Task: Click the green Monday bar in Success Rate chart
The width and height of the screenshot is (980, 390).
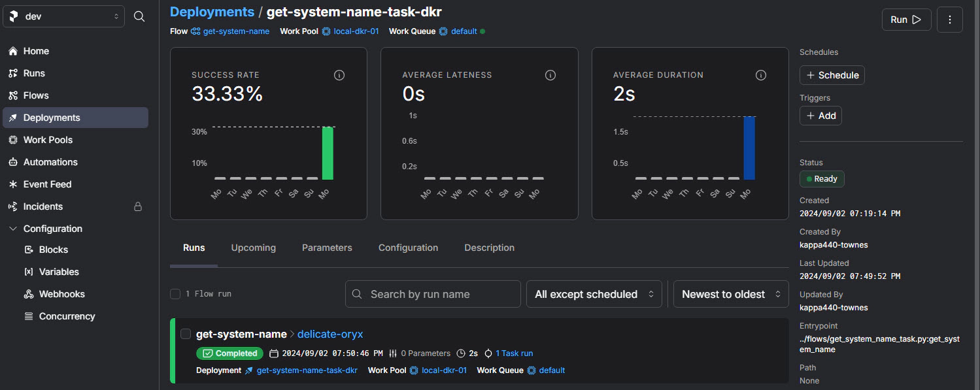Action: 328,153
